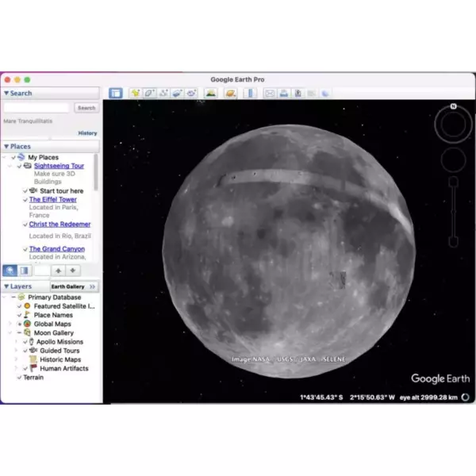The width and height of the screenshot is (476, 476).
Task: Collapse the Search panel triangle
Action: pyautogui.click(x=6, y=93)
